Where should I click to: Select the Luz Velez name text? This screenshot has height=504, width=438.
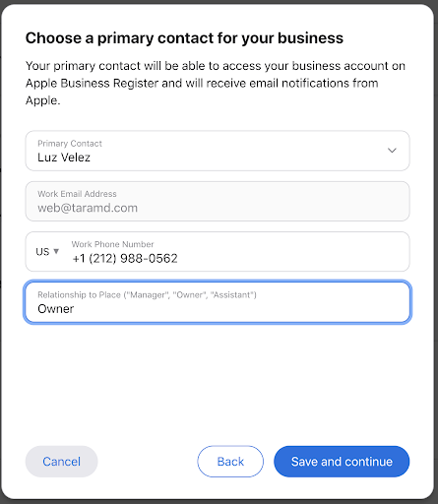point(64,157)
